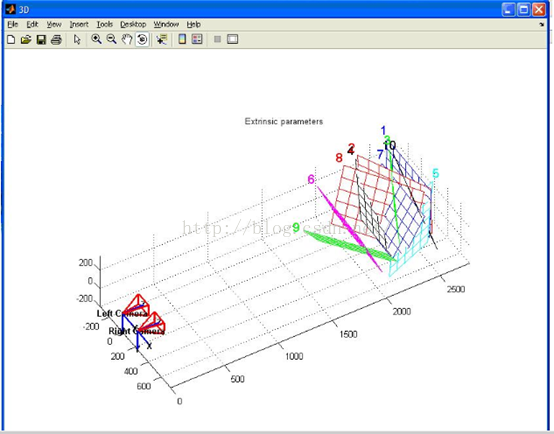Toggle the Rotate 3D tool

pos(142,39)
